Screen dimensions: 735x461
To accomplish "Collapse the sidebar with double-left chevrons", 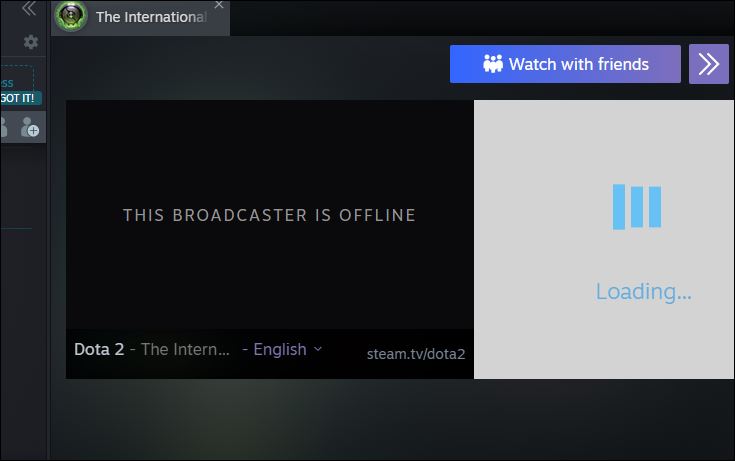I will tap(29, 8).
